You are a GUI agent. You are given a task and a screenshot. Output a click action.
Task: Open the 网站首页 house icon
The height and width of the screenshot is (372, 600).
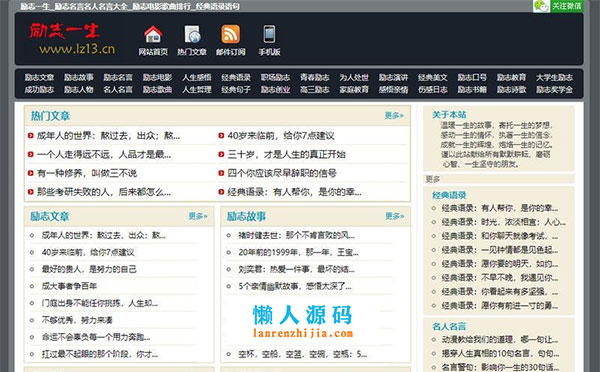[x=153, y=34]
